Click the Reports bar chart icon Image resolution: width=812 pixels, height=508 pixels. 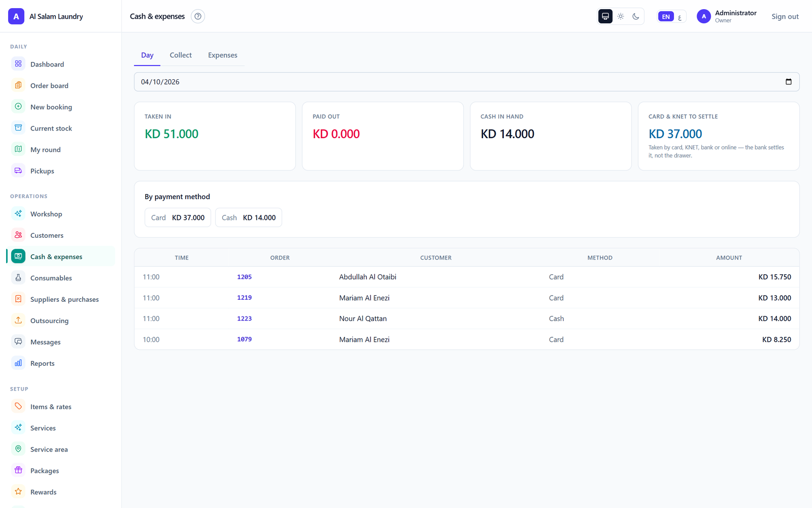point(18,363)
